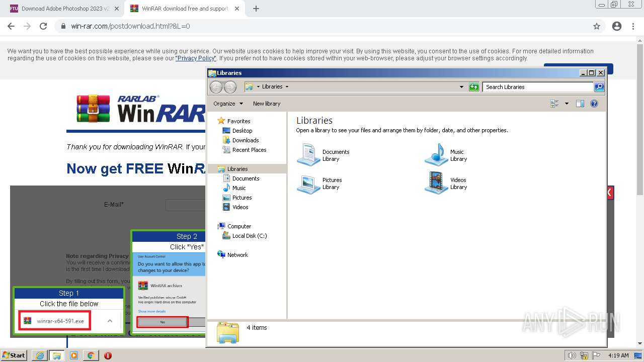The image size is (644, 362).
Task: Open Chrome profile avatar icon
Action: click(617, 26)
